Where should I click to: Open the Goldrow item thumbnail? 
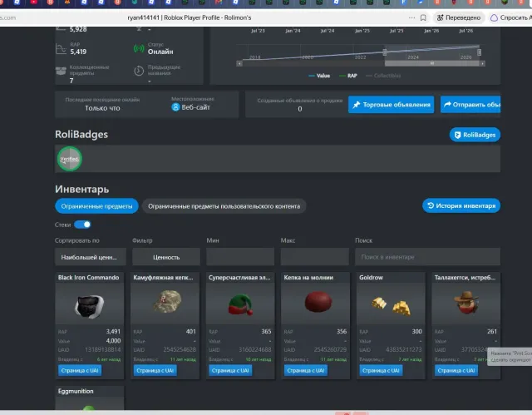tap(391, 304)
